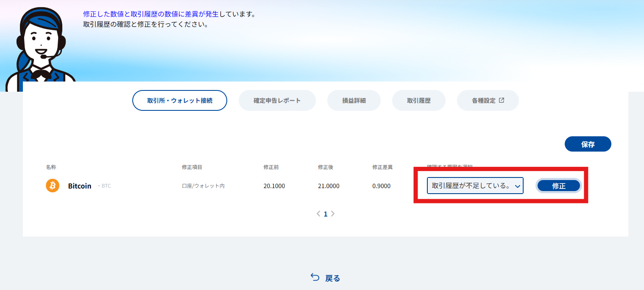Click the 修正後 column header

(326, 167)
